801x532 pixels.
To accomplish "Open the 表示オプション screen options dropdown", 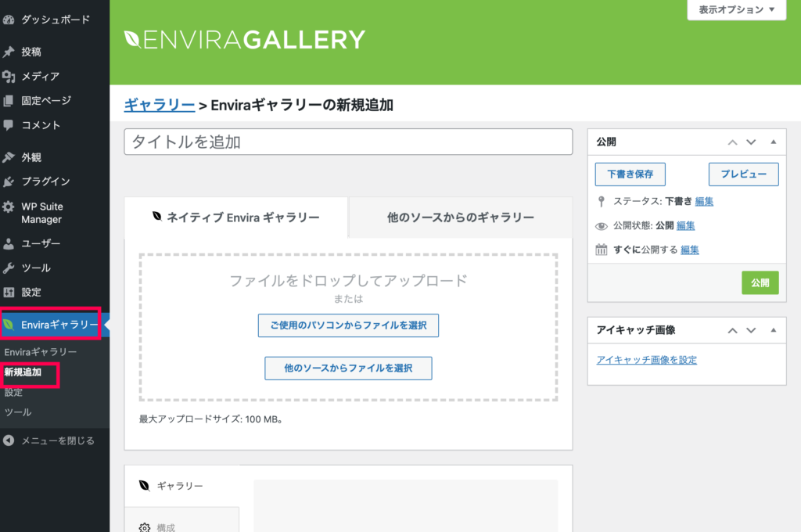I will [737, 9].
